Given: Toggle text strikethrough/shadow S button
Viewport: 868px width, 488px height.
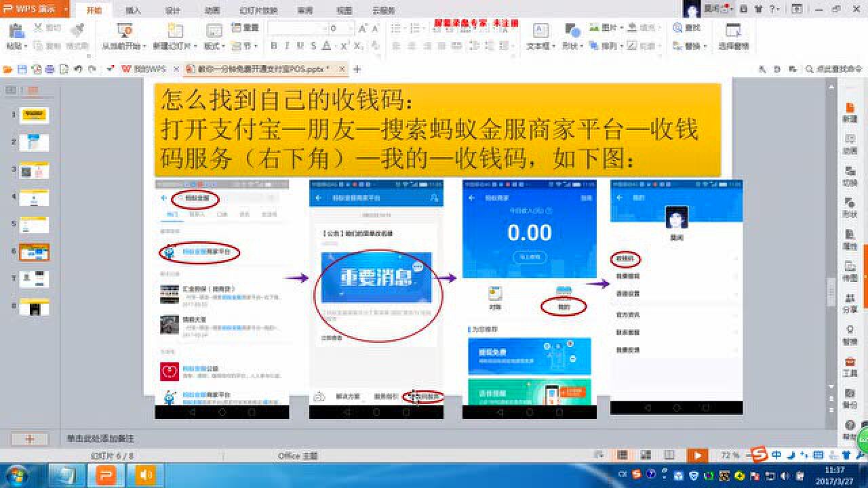Looking at the screenshot, I should pyautogui.click(x=313, y=46).
